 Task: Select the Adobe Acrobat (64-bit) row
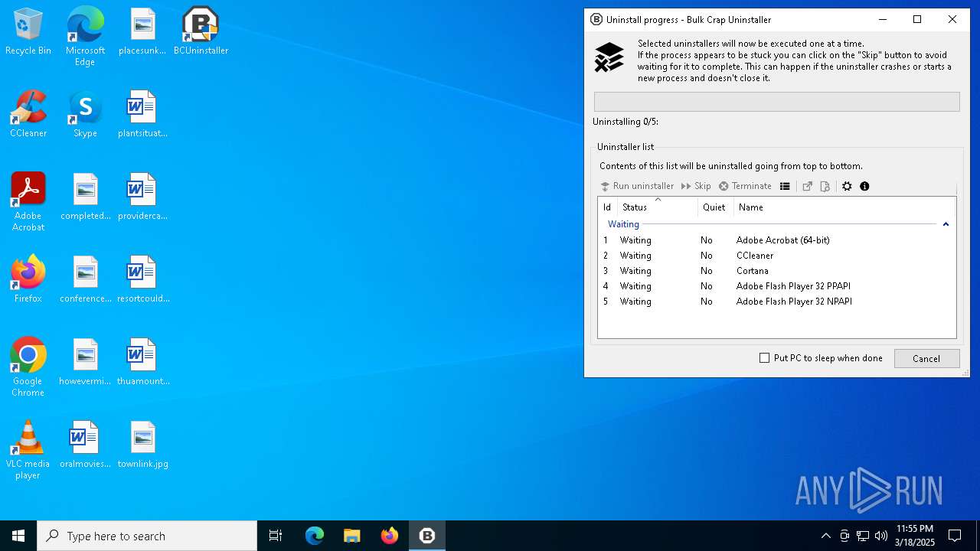tap(776, 240)
